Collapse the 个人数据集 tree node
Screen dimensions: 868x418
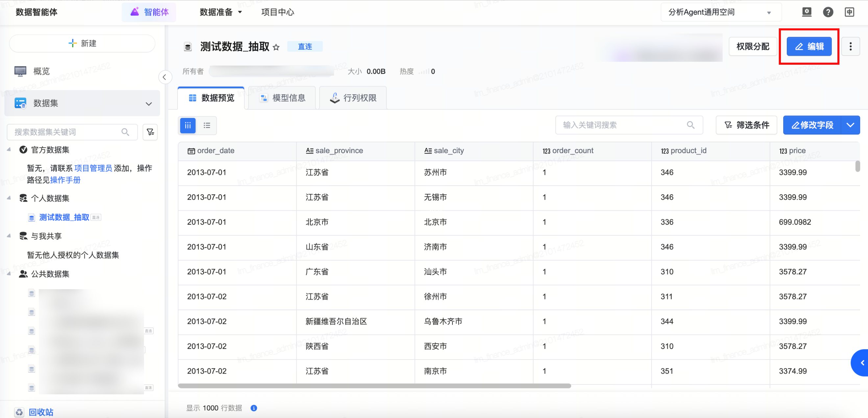point(9,198)
